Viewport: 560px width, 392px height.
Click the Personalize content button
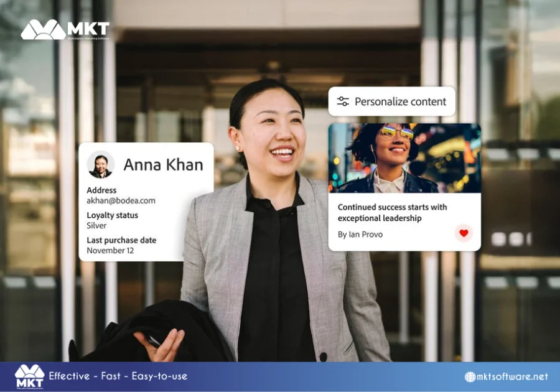pyautogui.click(x=392, y=101)
